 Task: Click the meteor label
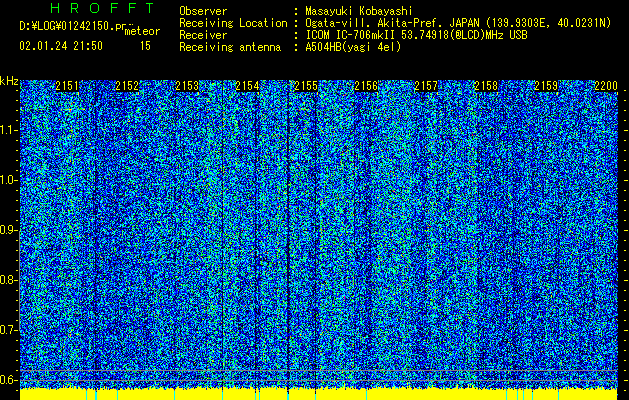coord(142,31)
